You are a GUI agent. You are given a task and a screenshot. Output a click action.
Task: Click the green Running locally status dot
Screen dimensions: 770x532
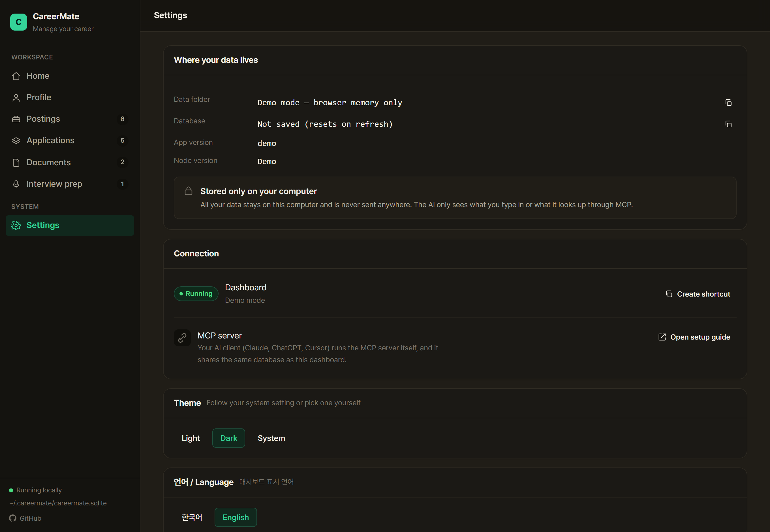tap(11, 490)
